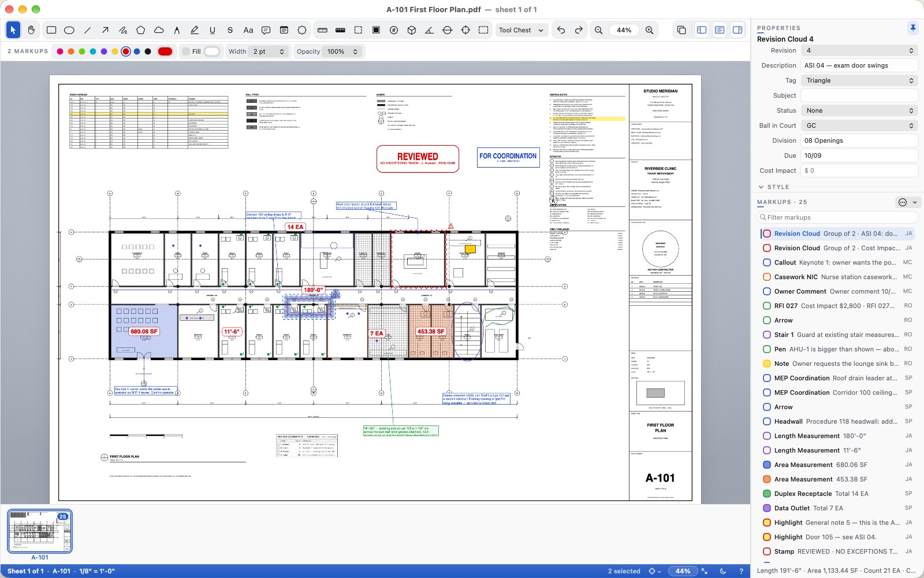
Task: Select the Duplex Receptacle Total 14 EA row
Action: 838,494
